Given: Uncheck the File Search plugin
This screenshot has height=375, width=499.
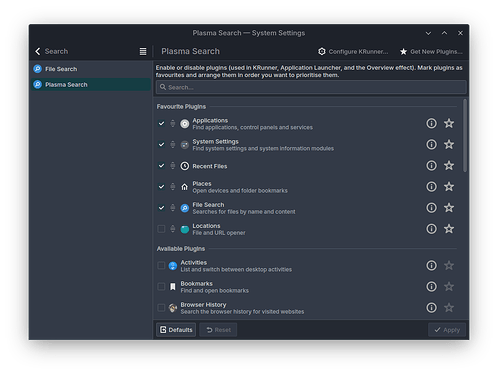Looking at the screenshot, I should [x=161, y=208].
